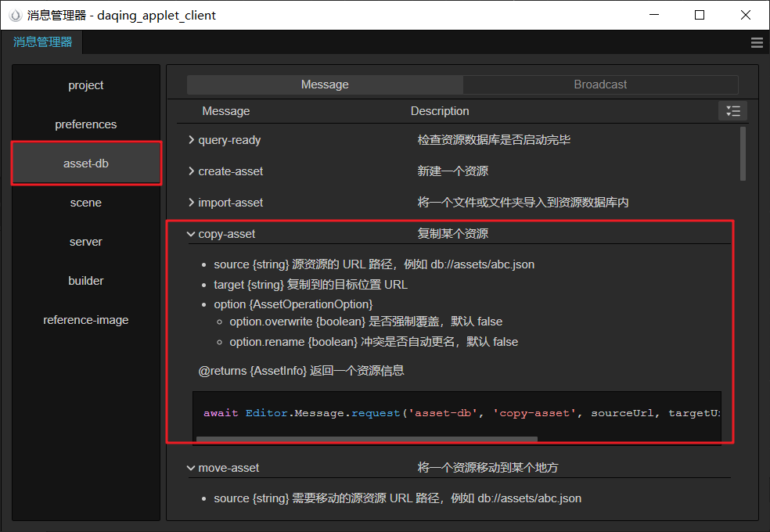
Task: Click the 'option.overwrite {boolean}' line
Action: (x=366, y=322)
